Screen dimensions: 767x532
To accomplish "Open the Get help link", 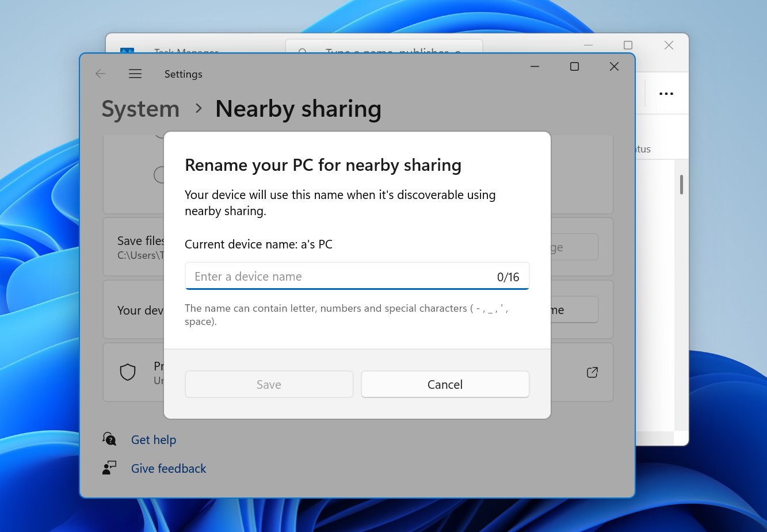I will (154, 440).
